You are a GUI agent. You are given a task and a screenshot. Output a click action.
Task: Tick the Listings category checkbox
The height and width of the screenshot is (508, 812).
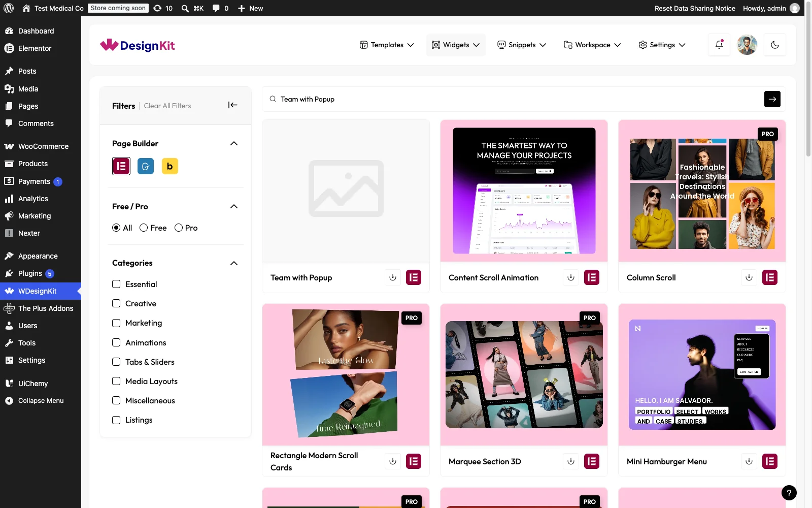coord(116,420)
